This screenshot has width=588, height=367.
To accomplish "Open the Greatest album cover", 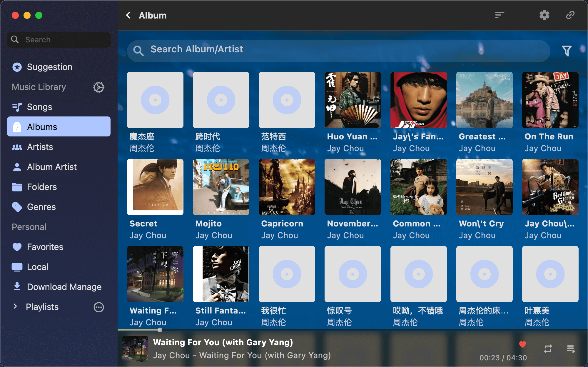I will pos(485,100).
